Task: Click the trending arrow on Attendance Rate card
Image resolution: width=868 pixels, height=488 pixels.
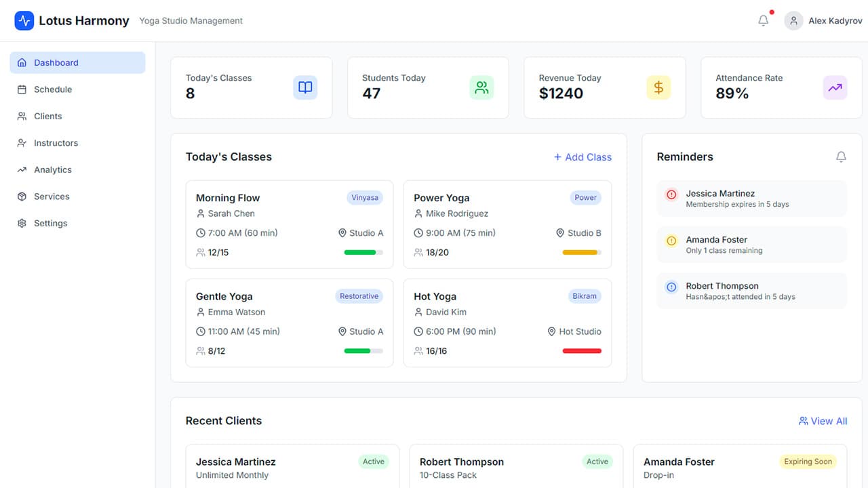Action: pos(835,87)
